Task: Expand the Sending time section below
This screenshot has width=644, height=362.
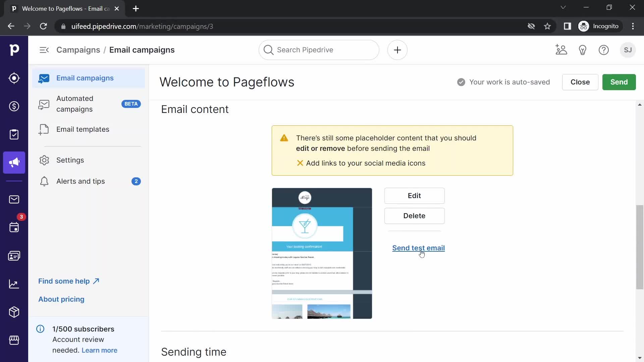Action: (194, 351)
